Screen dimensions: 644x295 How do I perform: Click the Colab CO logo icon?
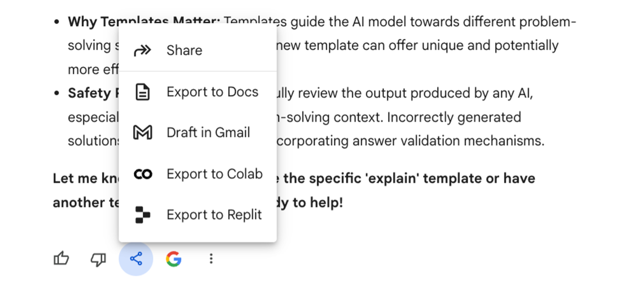tap(142, 174)
